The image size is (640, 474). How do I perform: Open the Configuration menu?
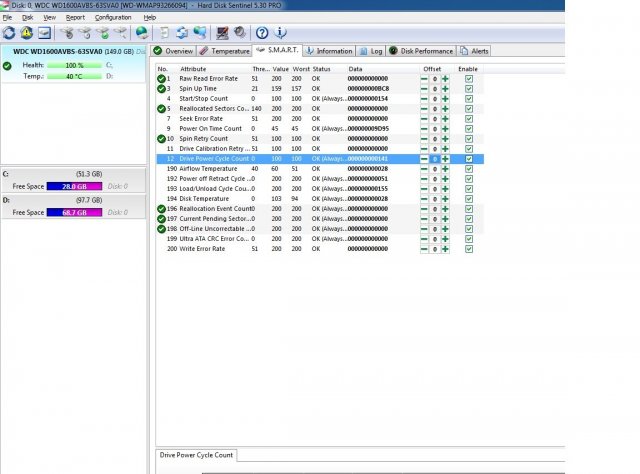pos(113,17)
